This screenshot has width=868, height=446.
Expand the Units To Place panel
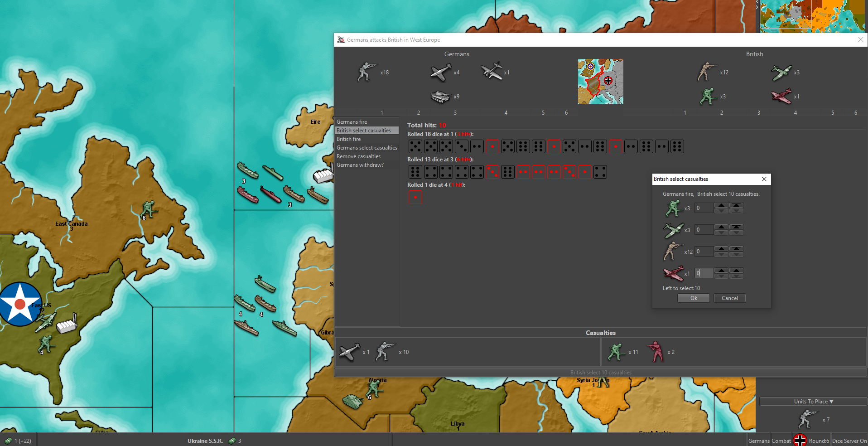(x=813, y=402)
